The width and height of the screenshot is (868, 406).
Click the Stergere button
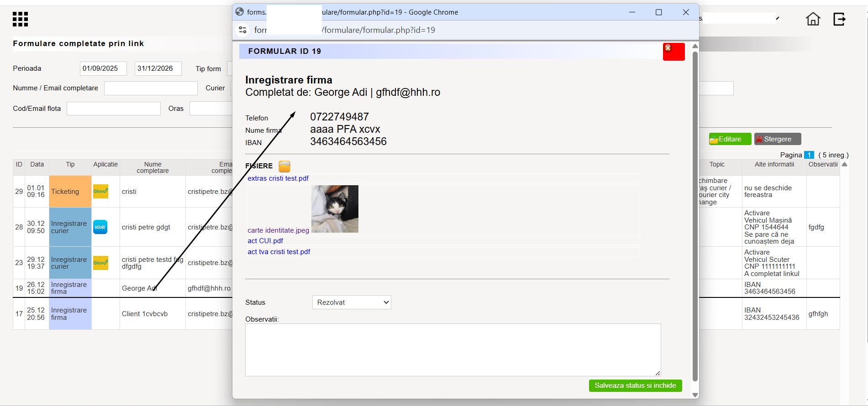[778, 139]
